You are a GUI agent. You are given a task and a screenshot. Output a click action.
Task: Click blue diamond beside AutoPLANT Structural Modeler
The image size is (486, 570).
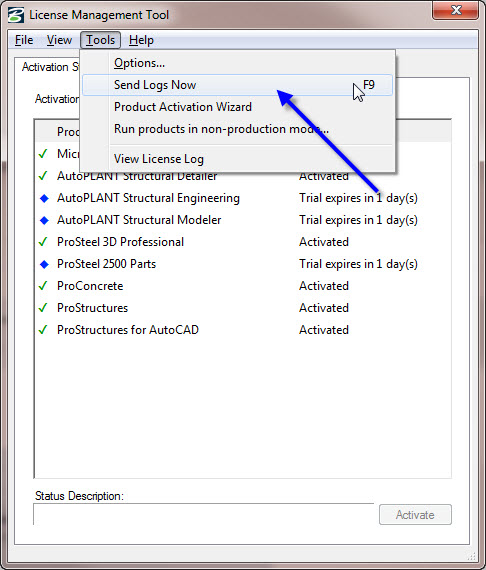[44, 220]
